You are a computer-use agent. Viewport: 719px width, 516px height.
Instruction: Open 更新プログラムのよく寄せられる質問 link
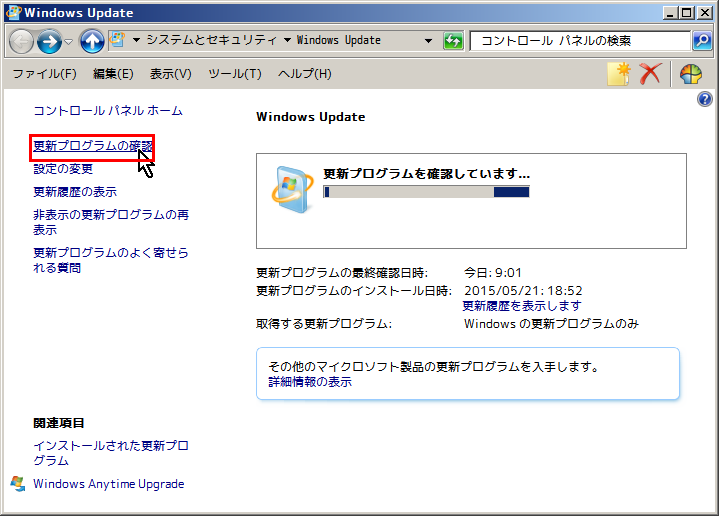click(x=111, y=260)
